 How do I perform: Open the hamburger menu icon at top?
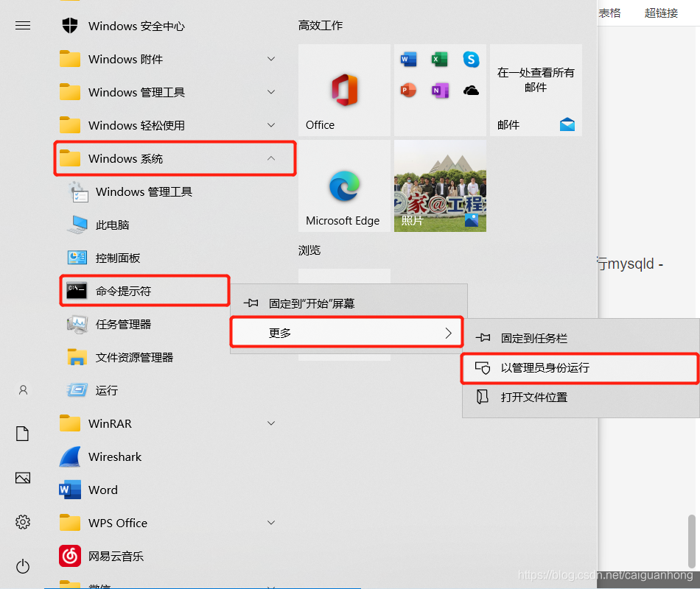coord(23,26)
